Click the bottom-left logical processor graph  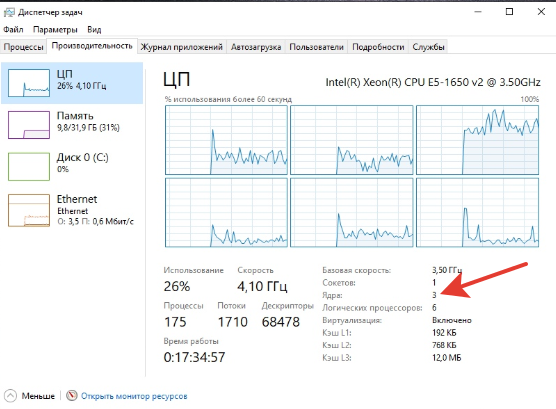tap(226, 212)
